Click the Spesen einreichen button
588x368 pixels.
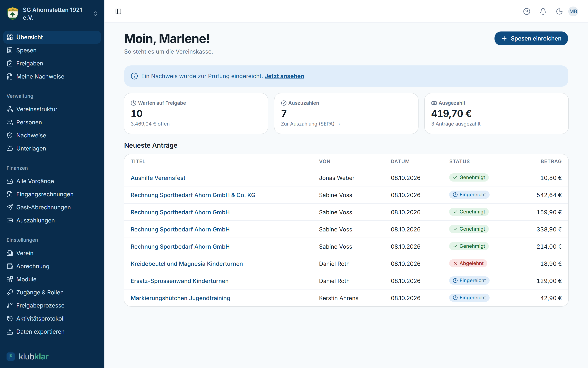click(531, 38)
